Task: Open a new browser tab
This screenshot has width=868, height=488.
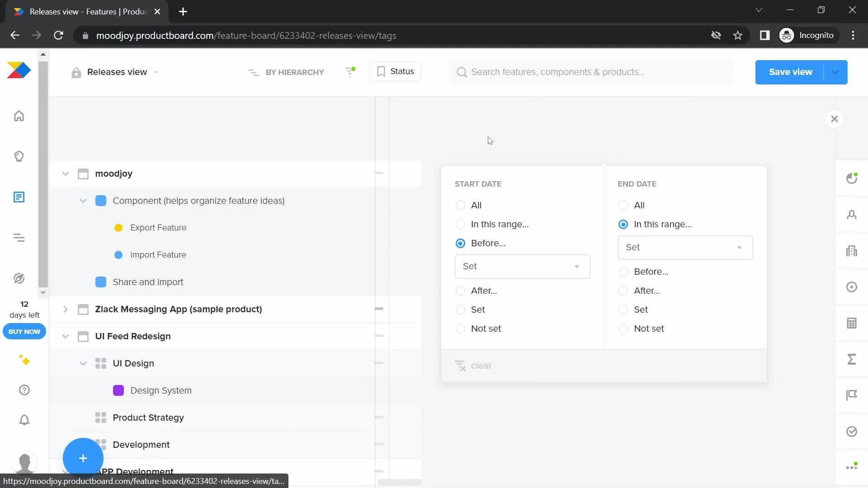Action: coord(183,12)
